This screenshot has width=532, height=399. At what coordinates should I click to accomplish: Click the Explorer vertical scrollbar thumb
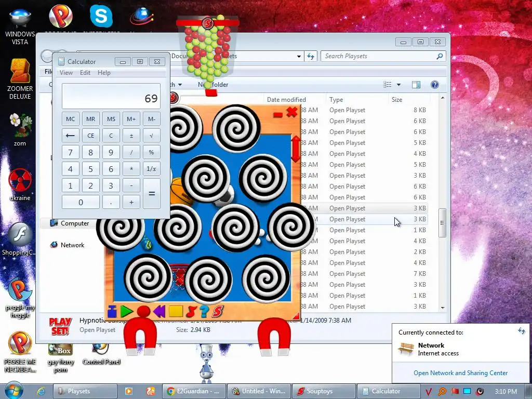(x=442, y=222)
